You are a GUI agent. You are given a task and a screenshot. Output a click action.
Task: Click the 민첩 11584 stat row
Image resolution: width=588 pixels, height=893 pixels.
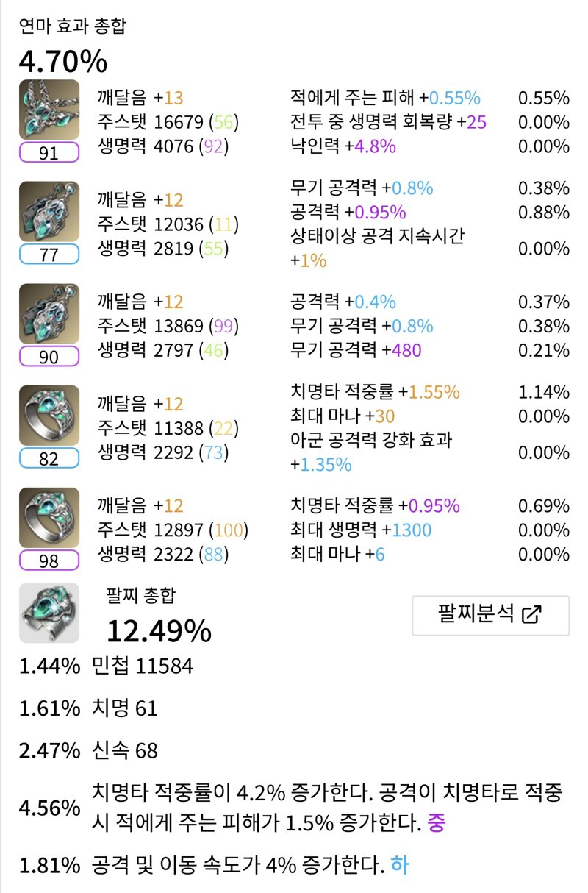pyautogui.click(x=107, y=666)
